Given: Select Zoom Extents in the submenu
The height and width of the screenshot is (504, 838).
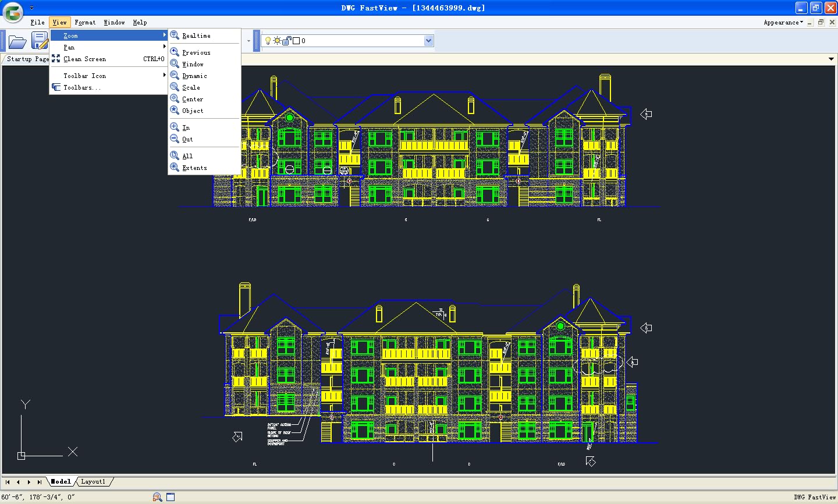Looking at the screenshot, I should pos(194,168).
